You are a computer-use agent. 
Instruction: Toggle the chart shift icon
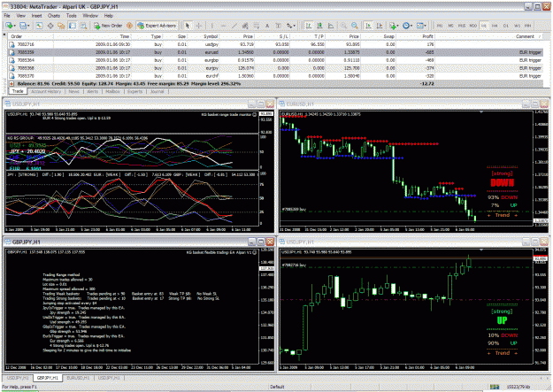pos(380,26)
